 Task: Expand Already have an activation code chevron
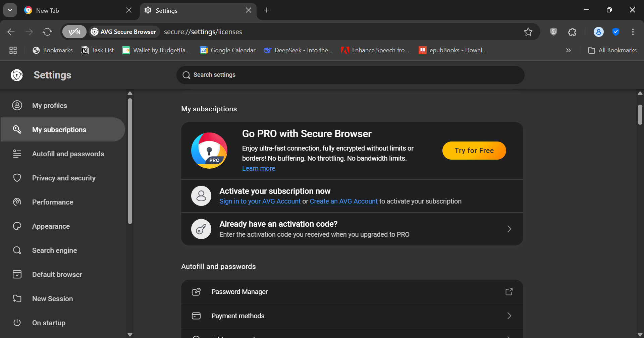click(x=509, y=229)
